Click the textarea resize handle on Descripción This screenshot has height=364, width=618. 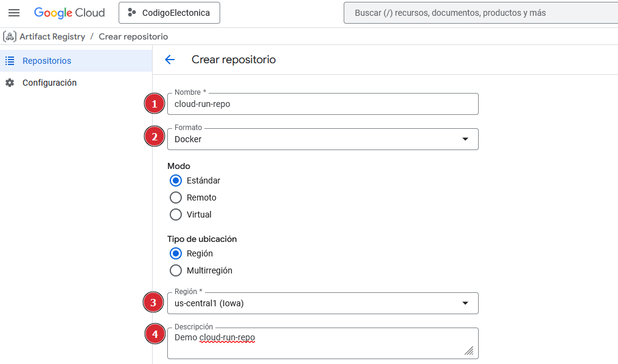[469, 349]
